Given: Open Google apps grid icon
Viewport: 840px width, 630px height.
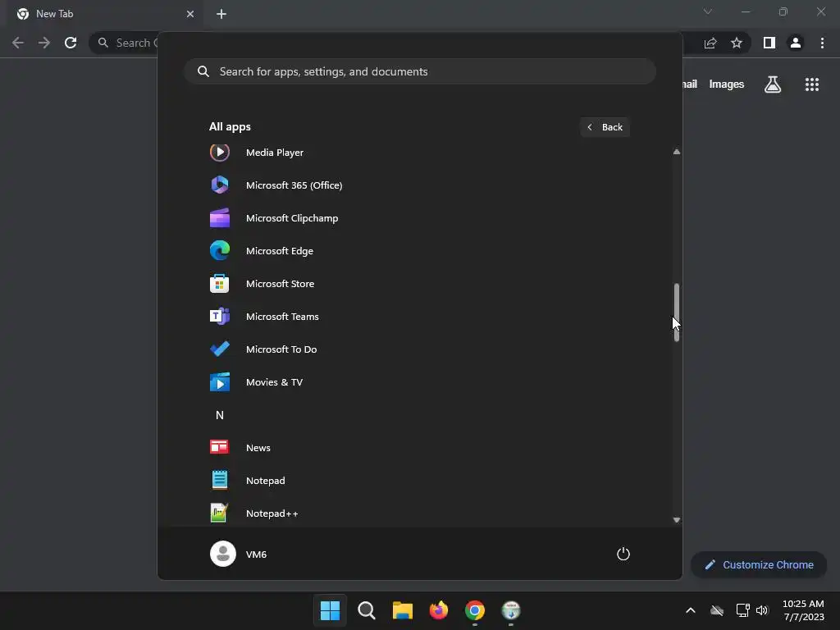Looking at the screenshot, I should coord(812,84).
